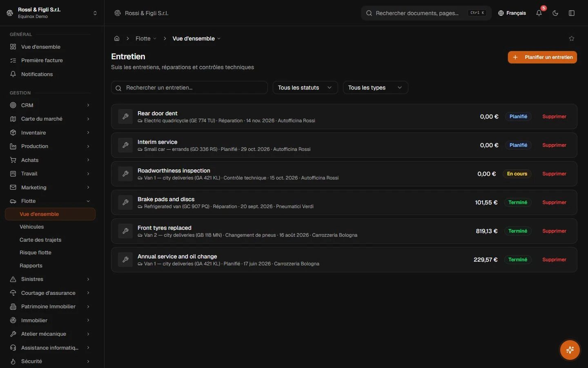Click wrench icon of Rear door dent
The height and width of the screenshot is (368, 588).
point(125,117)
